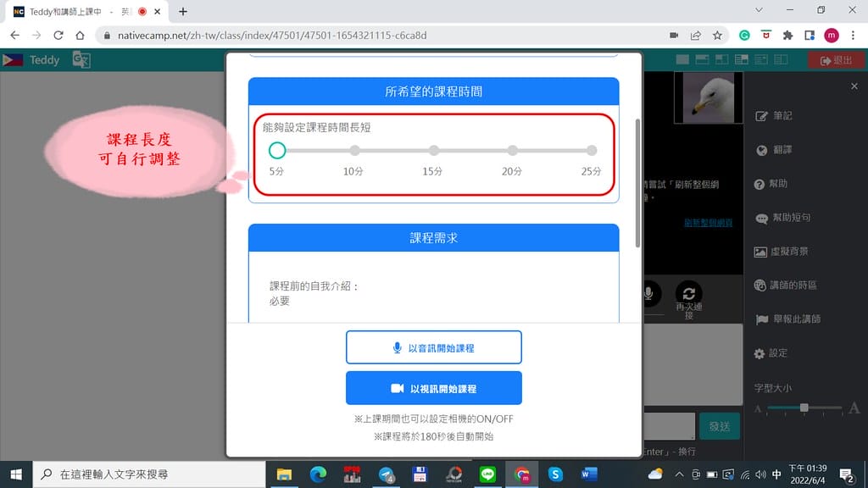Open 講師的時區 teacher timezone
Screen dimensions: 868x488
tap(785, 285)
